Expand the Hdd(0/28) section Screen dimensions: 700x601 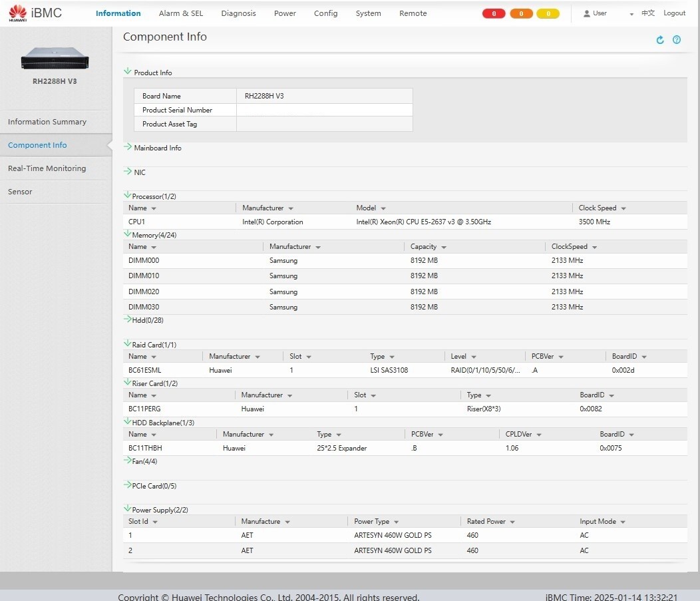click(x=127, y=319)
